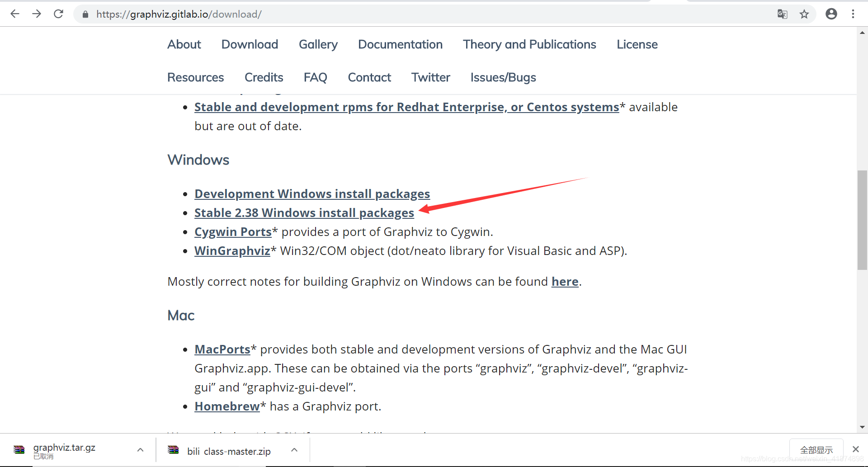Screen dimensions: 868x467
Task: Open the Gallery menu item
Action: pyautogui.click(x=318, y=44)
